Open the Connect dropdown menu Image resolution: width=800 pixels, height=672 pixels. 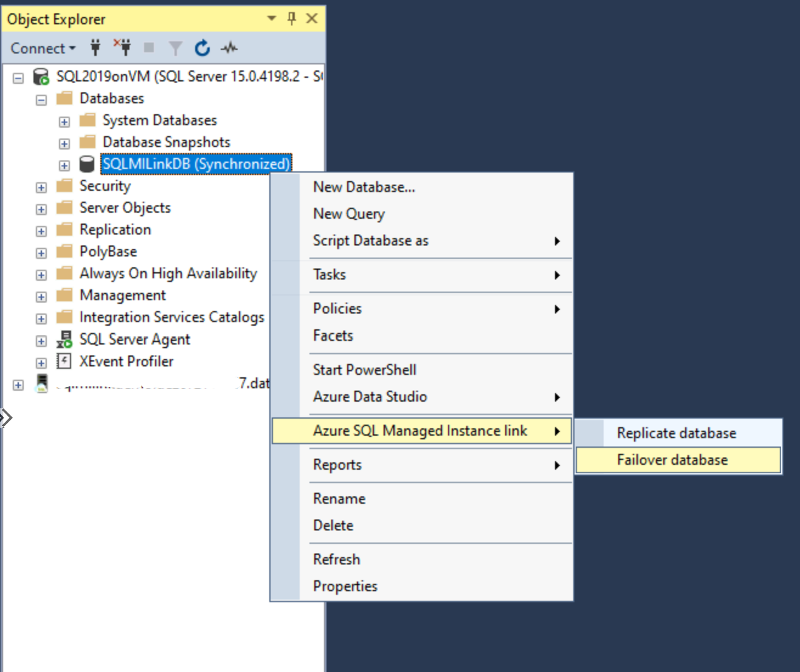click(x=41, y=47)
